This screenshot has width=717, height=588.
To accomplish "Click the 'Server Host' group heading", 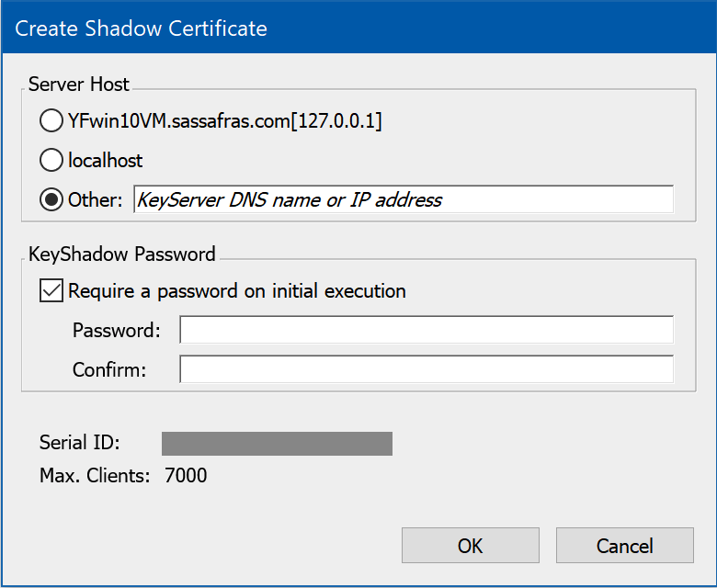I will (x=79, y=85).
